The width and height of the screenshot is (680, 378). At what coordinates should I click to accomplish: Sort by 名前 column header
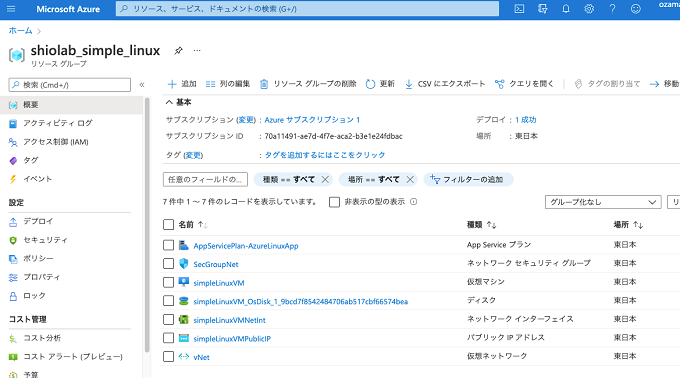pyautogui.click(x=193, y=225)
